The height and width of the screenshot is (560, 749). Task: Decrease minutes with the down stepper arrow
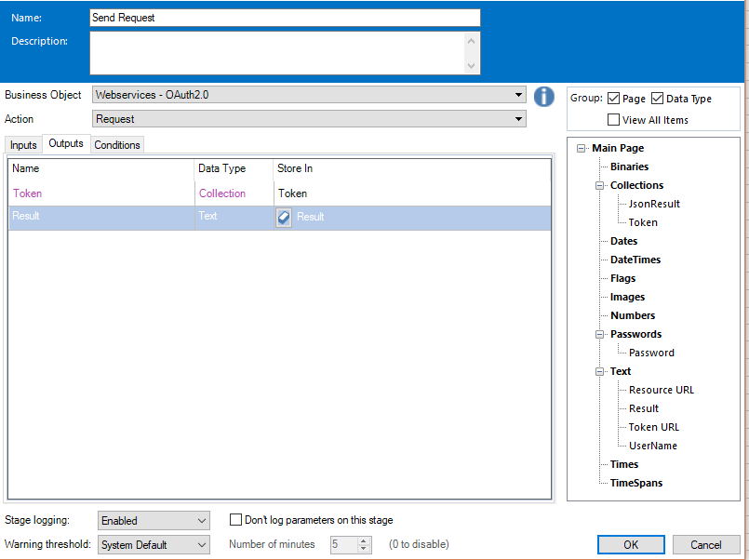pos(364,548)
